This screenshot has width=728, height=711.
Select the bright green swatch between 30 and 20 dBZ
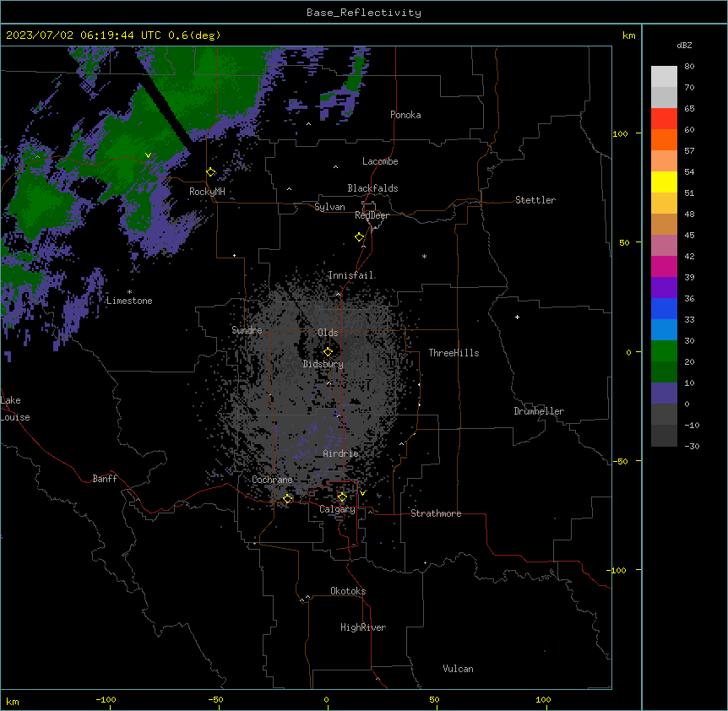pyautogui.click(x=664, y=351)
